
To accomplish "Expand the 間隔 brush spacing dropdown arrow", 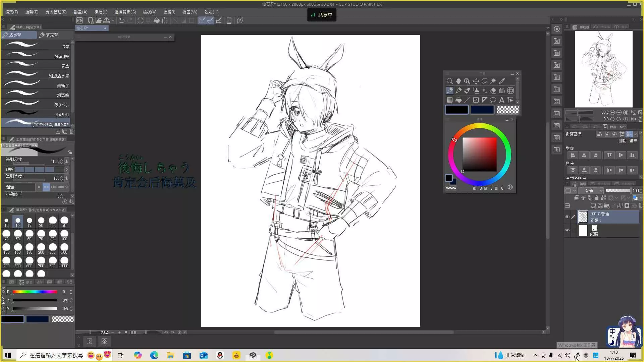I will pyautogui.click(x=67, y=187).
